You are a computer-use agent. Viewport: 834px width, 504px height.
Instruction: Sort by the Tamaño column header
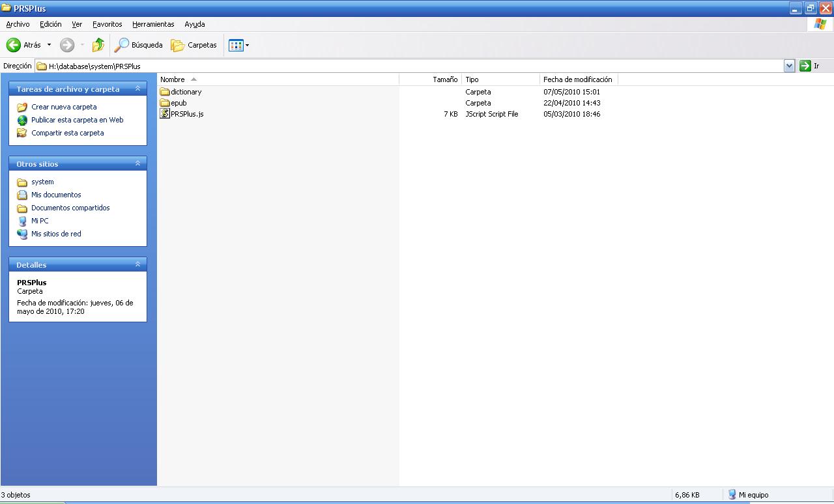click(430, 79)
